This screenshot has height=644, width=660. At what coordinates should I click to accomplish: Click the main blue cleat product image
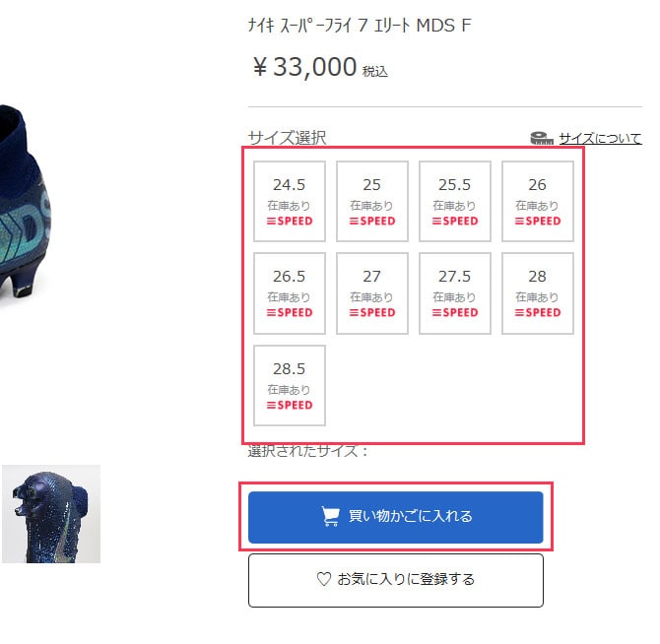(26, 202)
